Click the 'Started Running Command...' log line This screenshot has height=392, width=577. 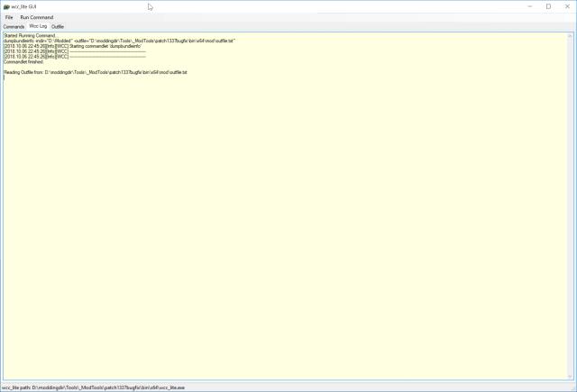30,35
